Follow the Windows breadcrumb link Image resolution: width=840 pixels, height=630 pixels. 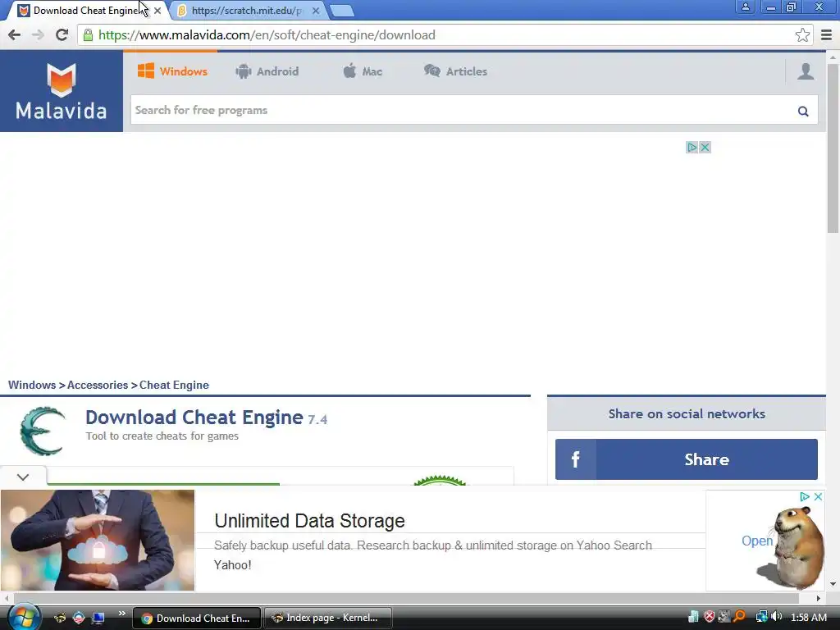click(32, 386)
